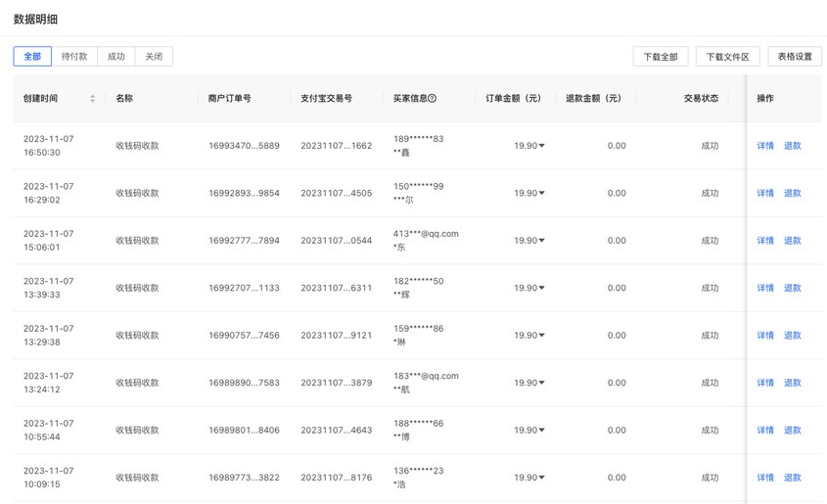Expand amount arrow for the 15:06:01 order
The width and height of the screenshot is (827, 504).
[541, 241]
